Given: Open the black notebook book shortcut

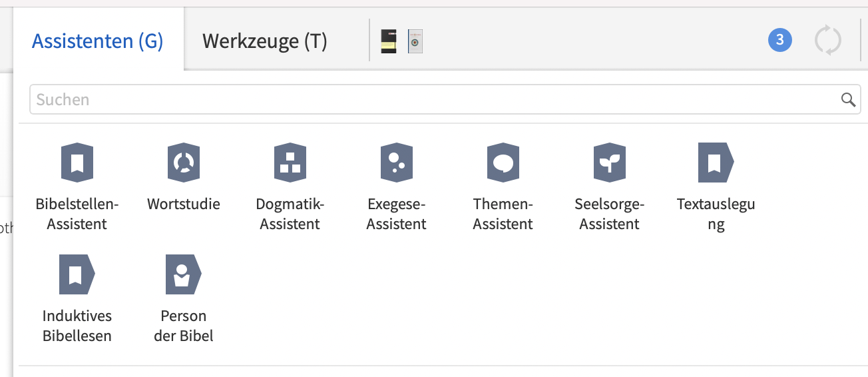Looking at the screenshot, I should point(389,41).
